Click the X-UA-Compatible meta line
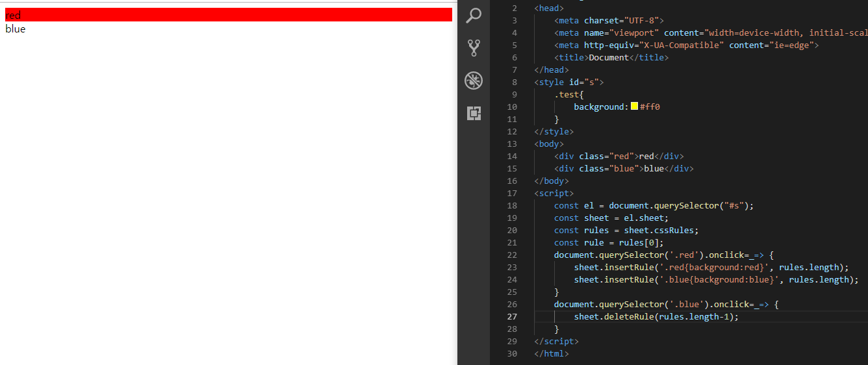 (687, 45)
